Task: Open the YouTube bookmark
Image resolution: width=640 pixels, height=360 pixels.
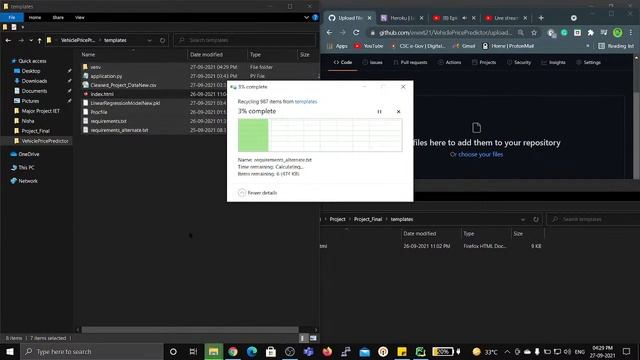Action: tap(369, 46)
